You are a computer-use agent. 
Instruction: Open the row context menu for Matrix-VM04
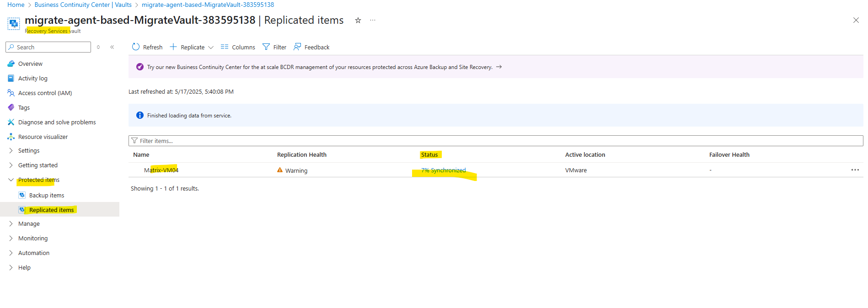point(855,170)
